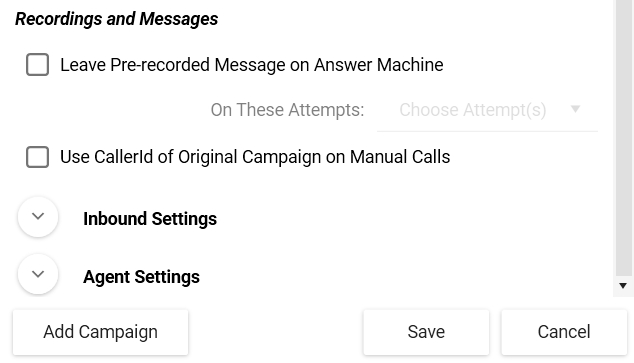This screenshot has height=363, width=634.
Task: Save the campaign settings
Action: [x=426, y=332]
